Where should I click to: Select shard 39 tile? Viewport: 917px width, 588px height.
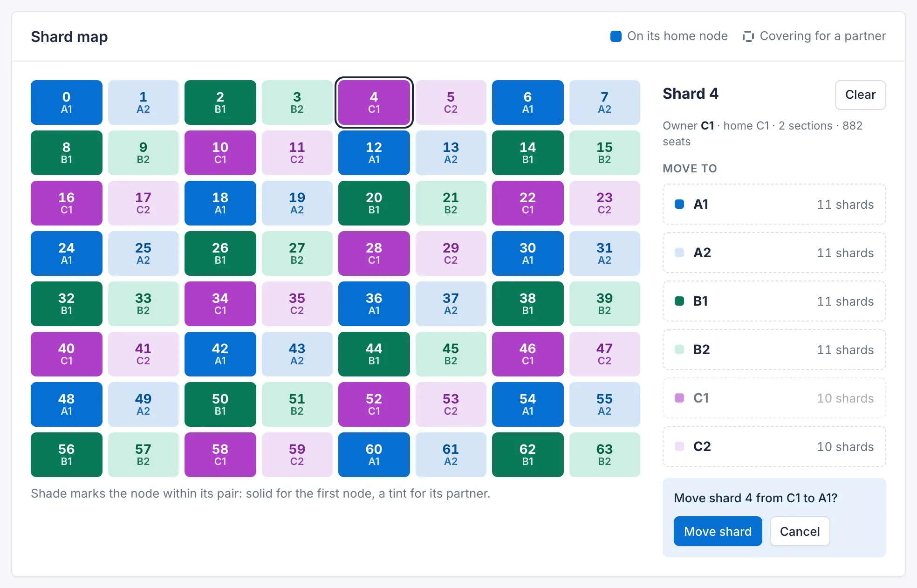[x=605, y=304]
